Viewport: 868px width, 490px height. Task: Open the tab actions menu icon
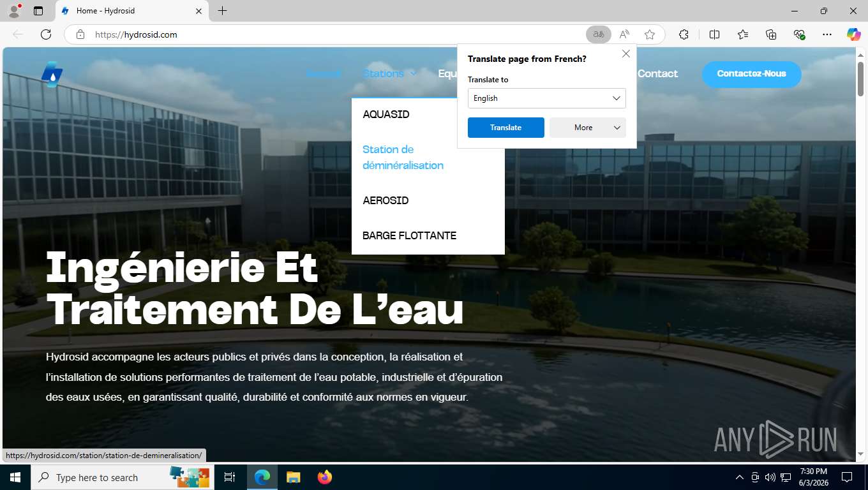point(38,11)
